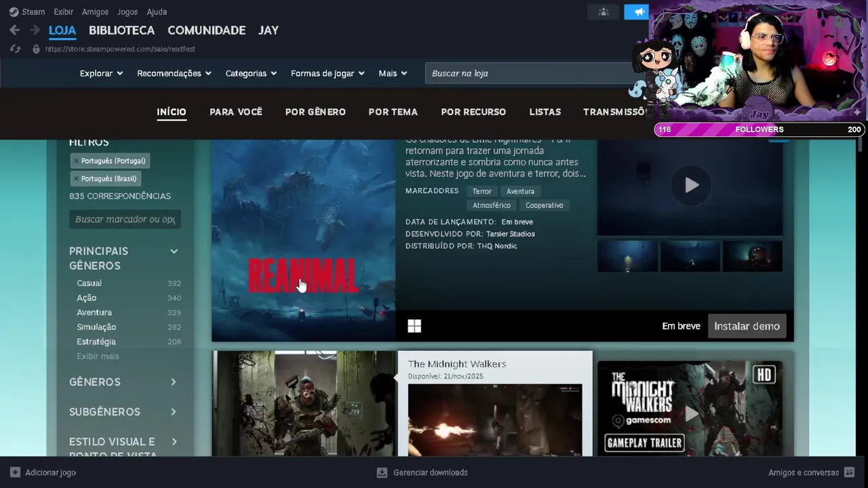This screenshot has width=868, height=488.
Task: Click the Reanimal cover artwork
Action: pos(303,241)
